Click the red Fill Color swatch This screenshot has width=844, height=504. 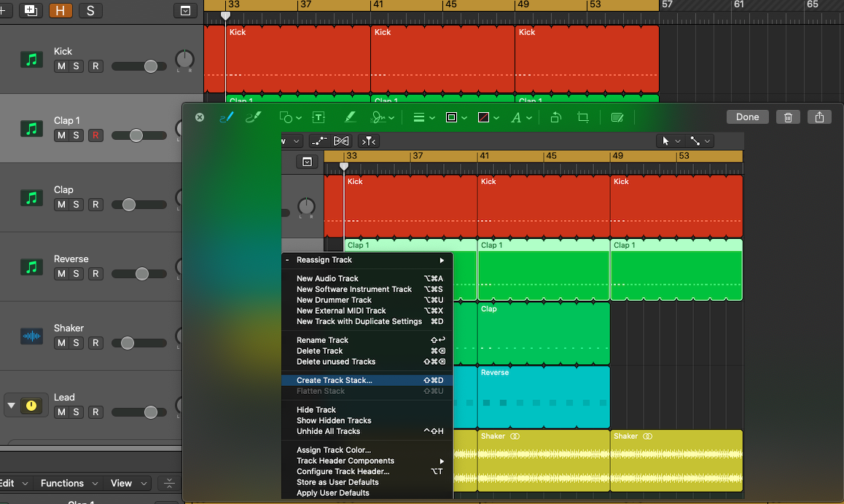point(483,117)
